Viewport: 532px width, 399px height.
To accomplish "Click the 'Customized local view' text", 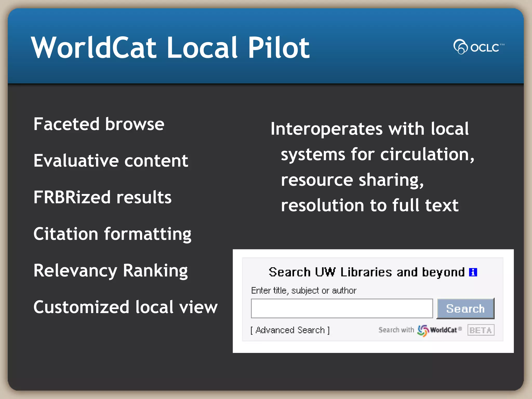I will [x=126, y=307].
